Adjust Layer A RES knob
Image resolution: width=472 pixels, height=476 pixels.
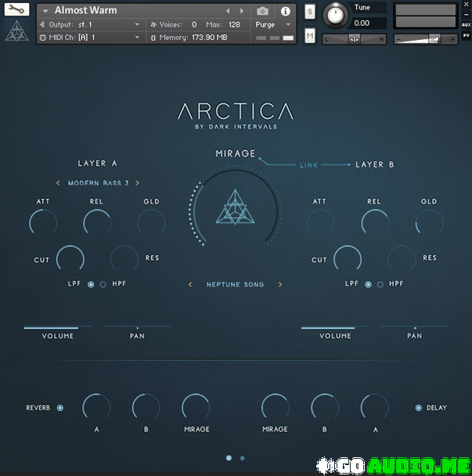pyautogui.click(x=124, y=259)
